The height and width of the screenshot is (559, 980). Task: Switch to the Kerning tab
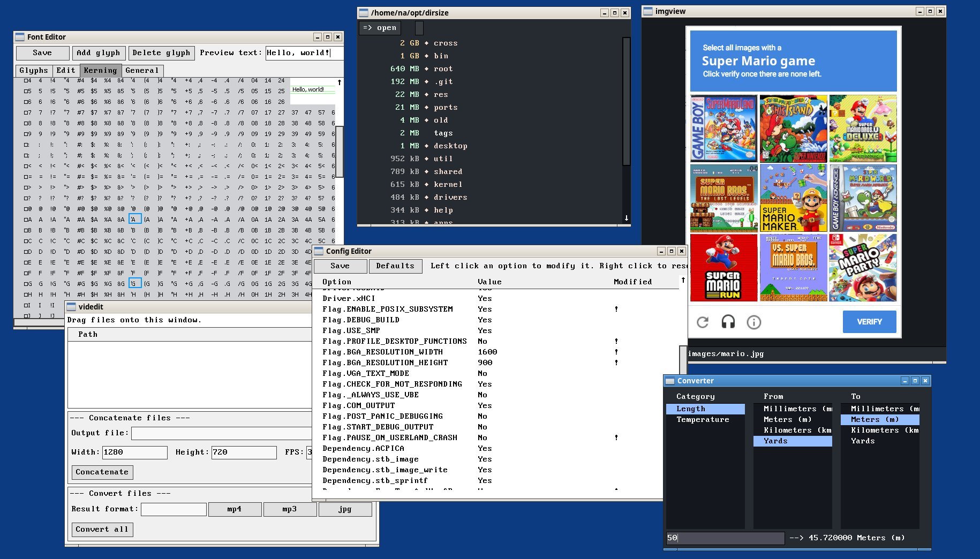[x=100, y=70]
